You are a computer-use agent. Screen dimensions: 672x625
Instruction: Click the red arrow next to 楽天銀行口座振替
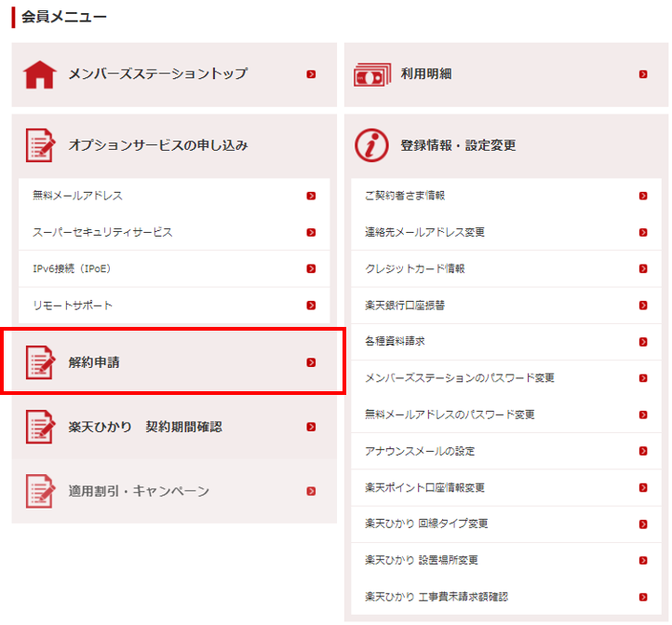coord(643,305)
